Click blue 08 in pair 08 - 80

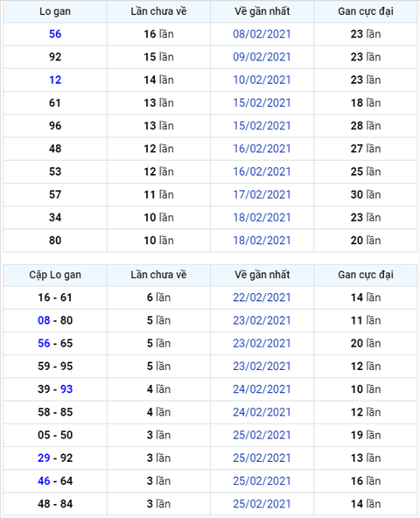point(44,320)
